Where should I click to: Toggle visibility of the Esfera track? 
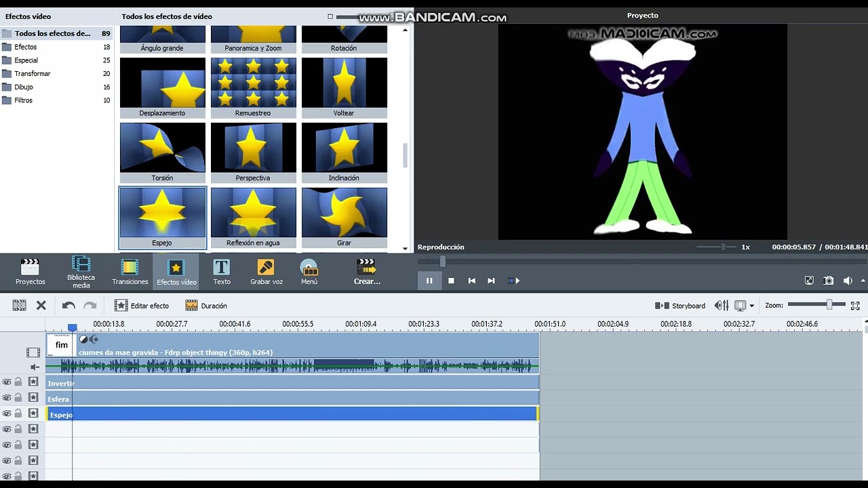[x=7, y=398]
